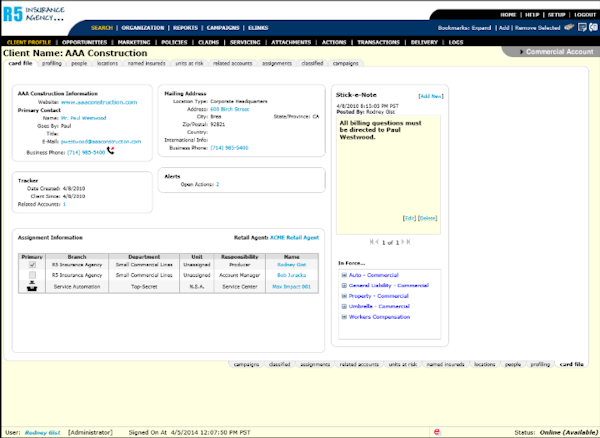The image size is (600, 438).
Task: Open the stick-e-note icon in the top toolbar
Action: coord(582,28)
